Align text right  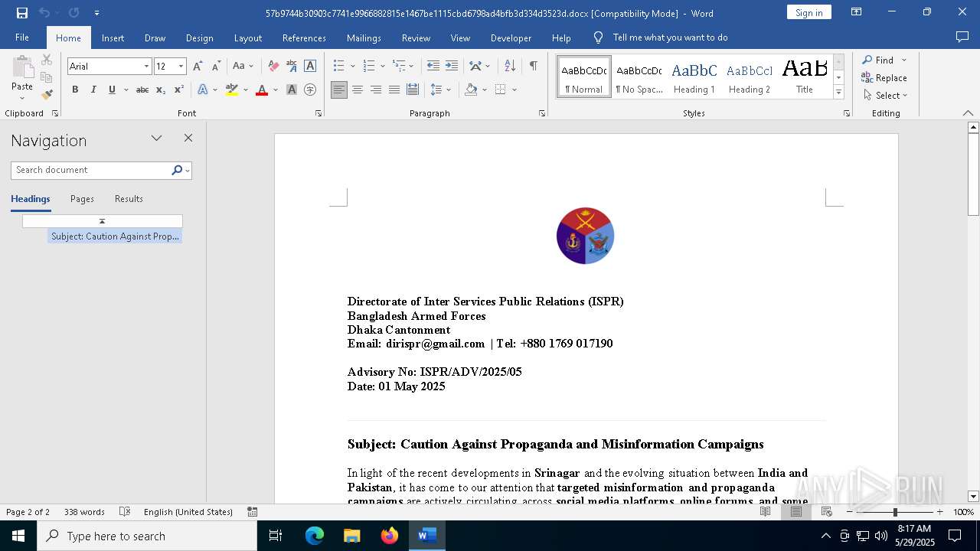point(376,90)
